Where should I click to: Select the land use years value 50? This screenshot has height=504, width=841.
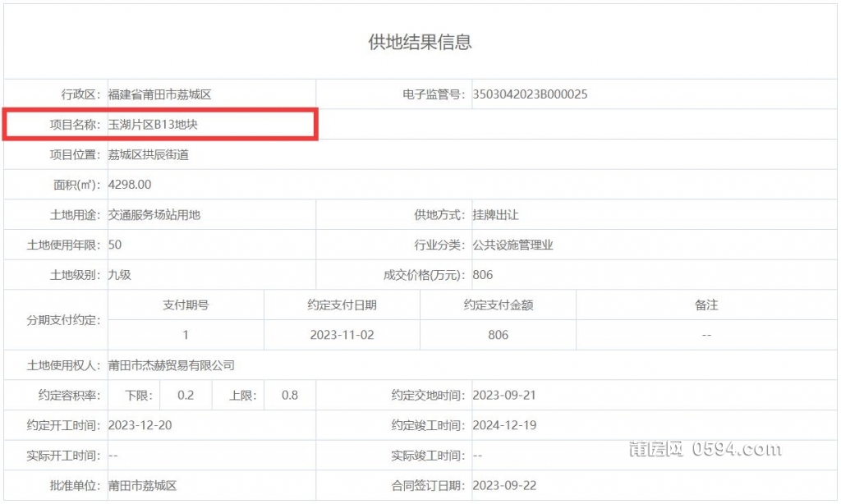[115, 245]
